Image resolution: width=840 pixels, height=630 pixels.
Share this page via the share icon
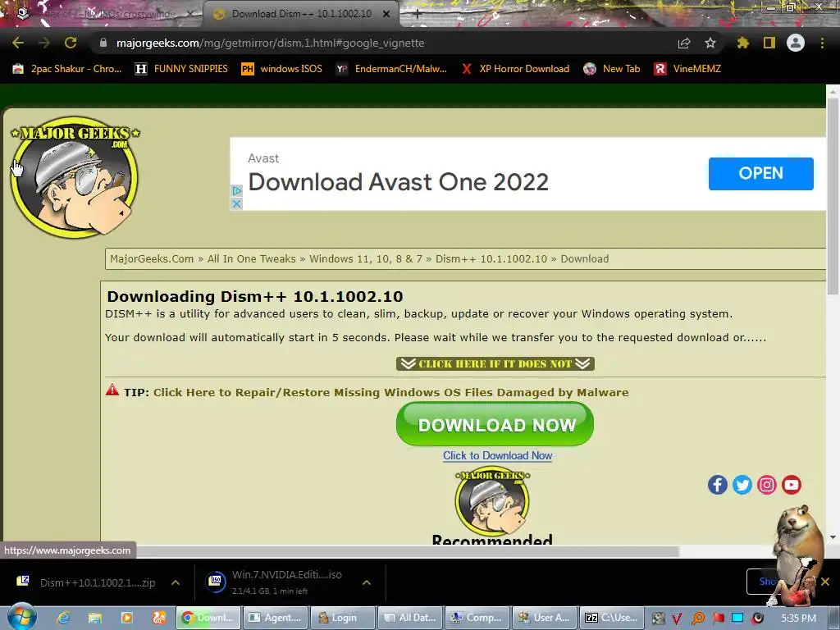pos(684,43)
